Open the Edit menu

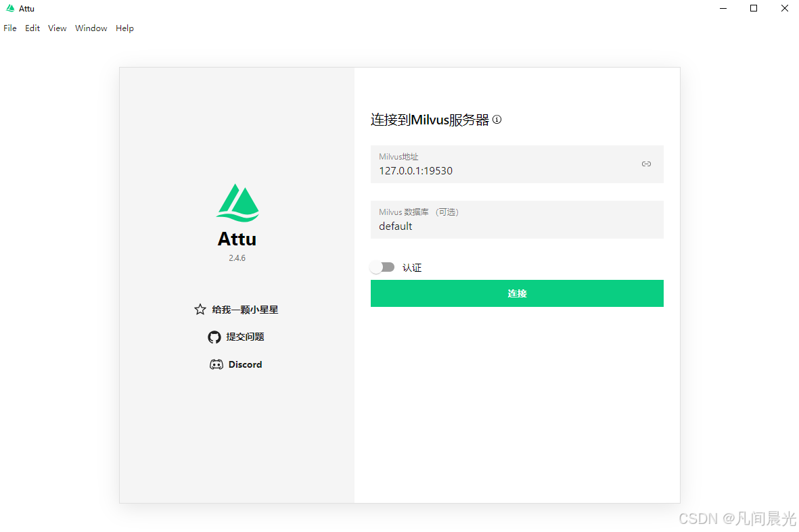point(32,28)
